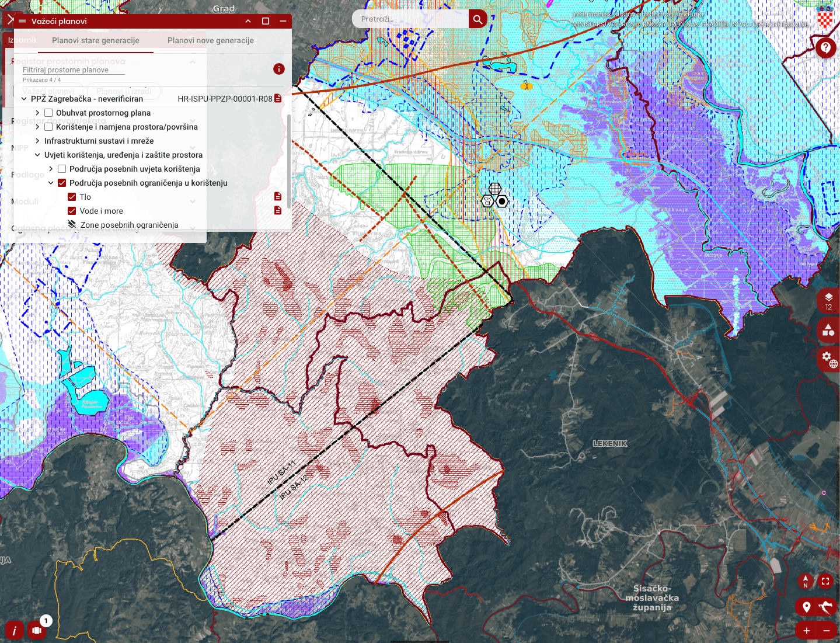Expand the Obuhvat prostornog plana node
The height and width of the screenshot is (643, 840).
[x=37, y=113]
